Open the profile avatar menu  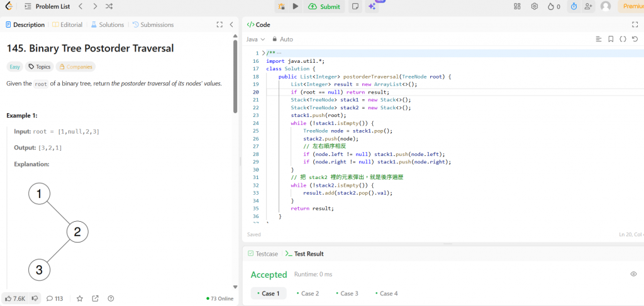606,6
